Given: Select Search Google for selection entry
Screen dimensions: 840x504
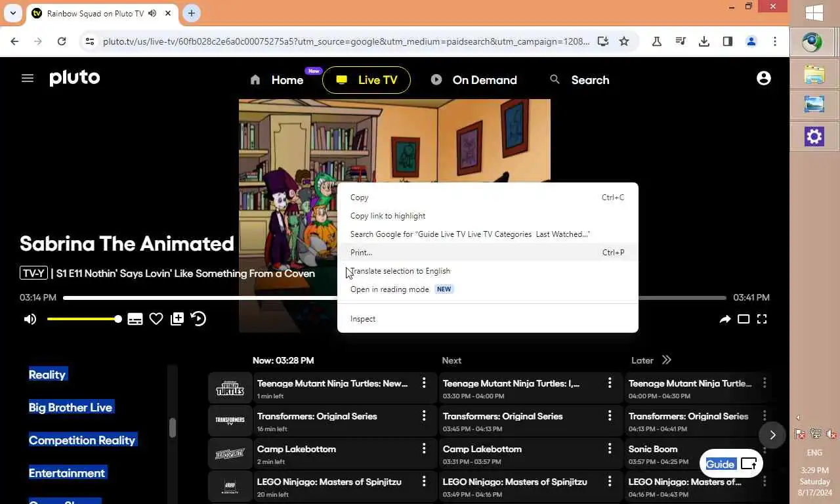Looking at the screenshot, I should 488,234.
